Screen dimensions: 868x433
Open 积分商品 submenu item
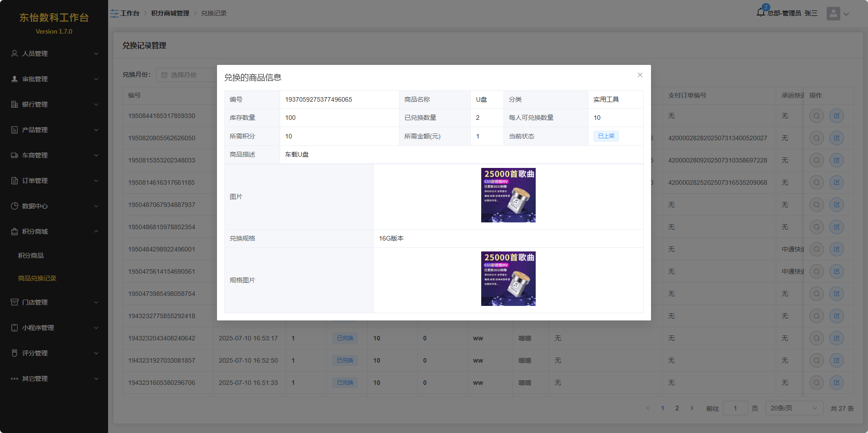coord(31,256)
